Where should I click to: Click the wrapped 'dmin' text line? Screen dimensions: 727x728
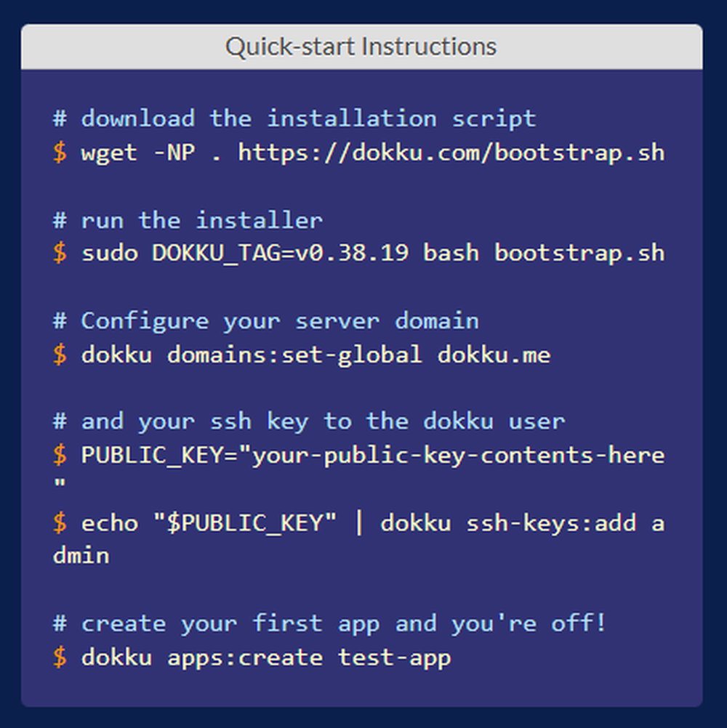point(81,557)
